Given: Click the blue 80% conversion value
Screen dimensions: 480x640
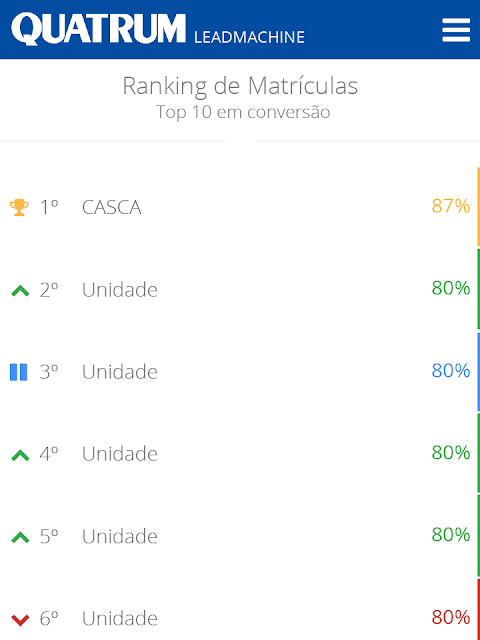Looking at the screenshot, I should click(451, 371).
